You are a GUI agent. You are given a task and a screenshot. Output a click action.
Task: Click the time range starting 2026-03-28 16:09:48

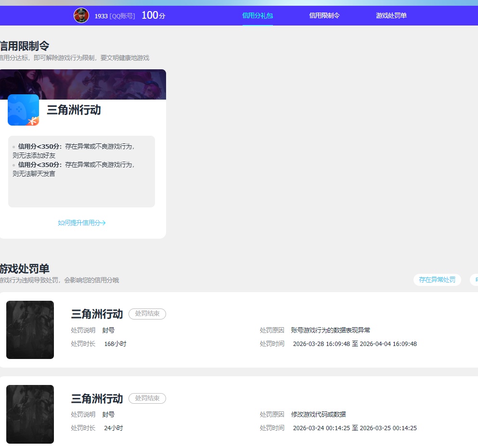pyautogui.click(x=355, y=344)
